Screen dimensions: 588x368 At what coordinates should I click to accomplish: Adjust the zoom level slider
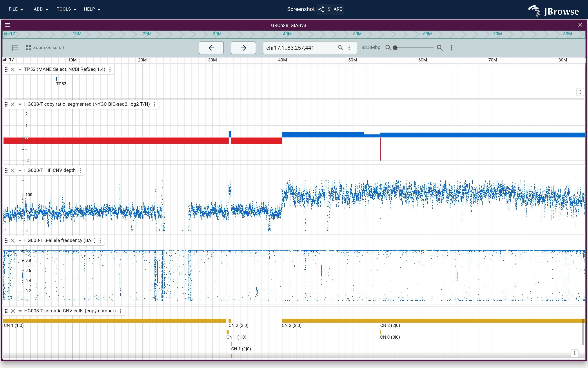[414, 48]
